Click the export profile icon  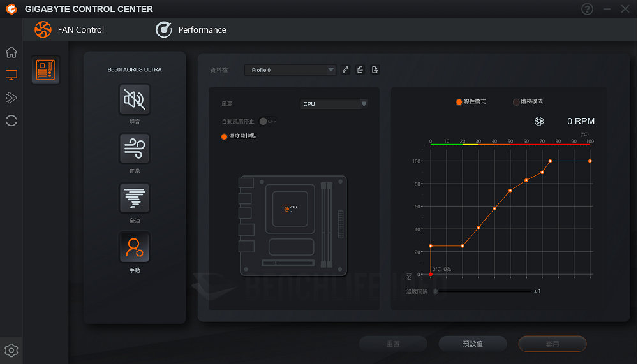[x=360, y=70]
